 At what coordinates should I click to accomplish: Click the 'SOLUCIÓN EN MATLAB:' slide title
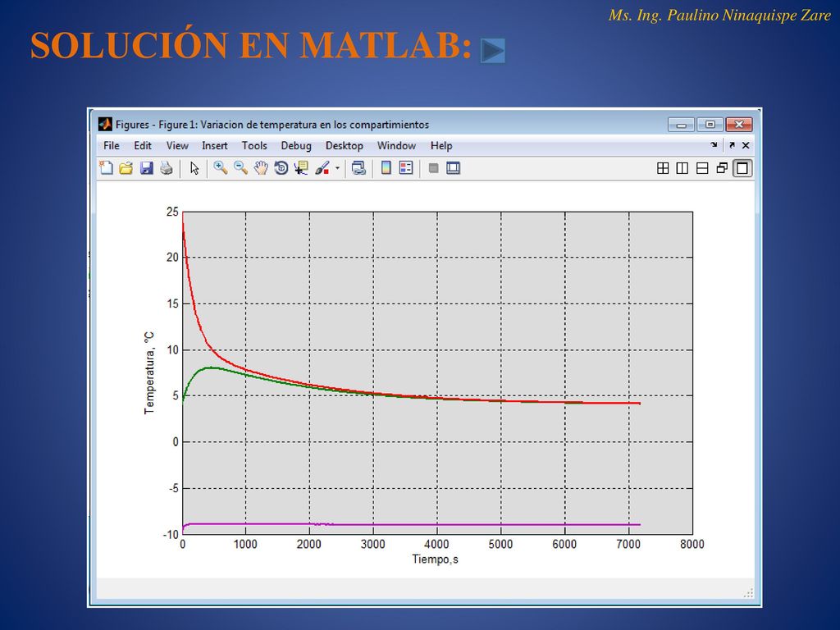click(251, 45)
